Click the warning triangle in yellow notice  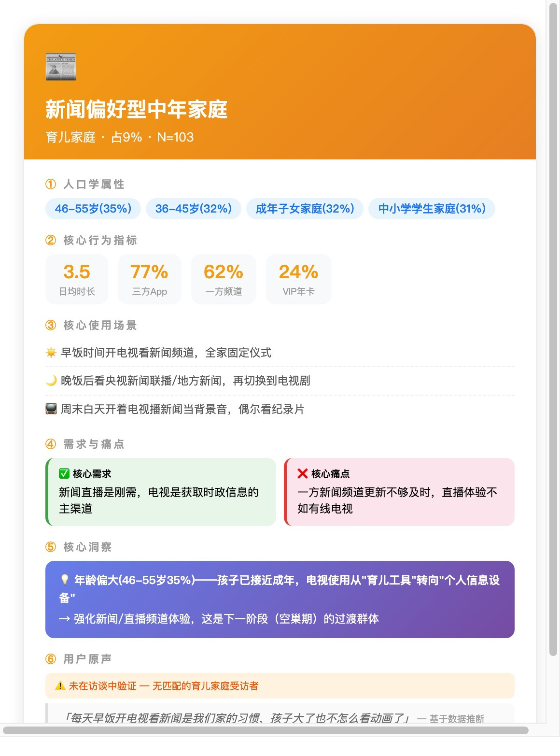[60, 685]
